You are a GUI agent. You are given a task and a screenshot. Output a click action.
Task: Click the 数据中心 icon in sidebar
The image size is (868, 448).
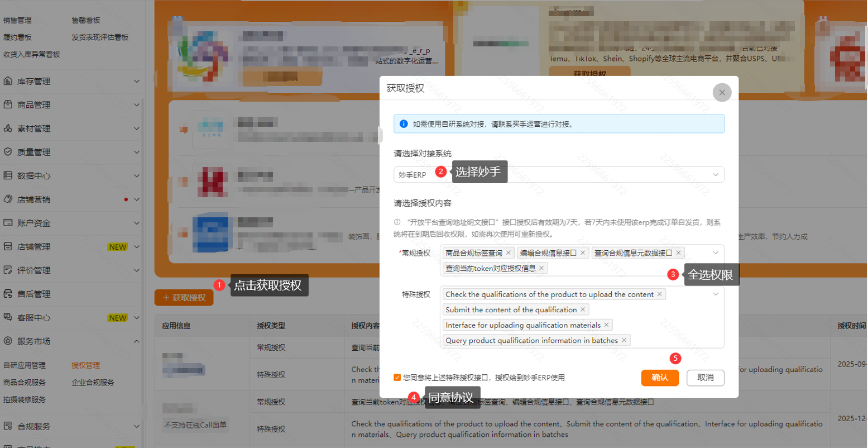(x=8, y=175)
